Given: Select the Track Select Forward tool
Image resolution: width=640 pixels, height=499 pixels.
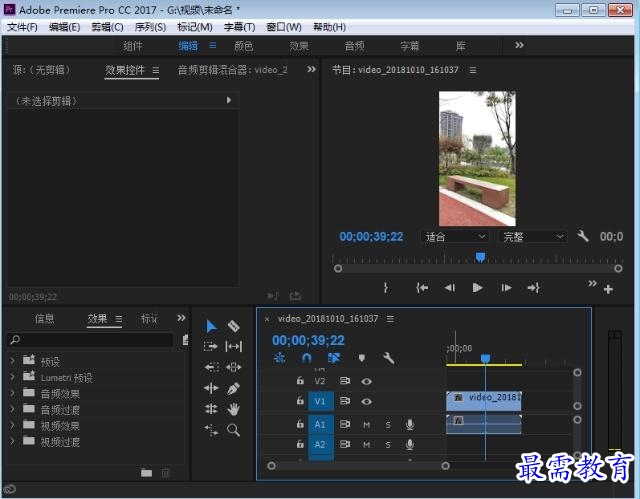Looking at the screenshot, I should 211,346.
